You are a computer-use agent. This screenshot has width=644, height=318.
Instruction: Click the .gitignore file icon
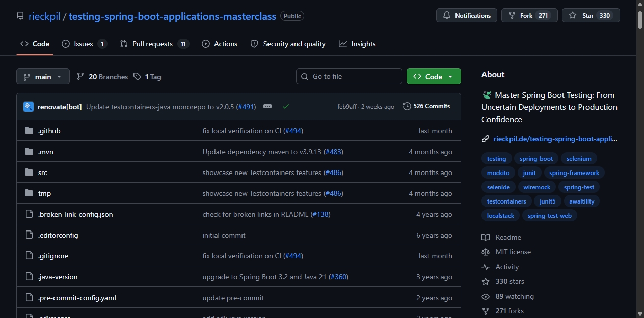[x=29, y=256]
